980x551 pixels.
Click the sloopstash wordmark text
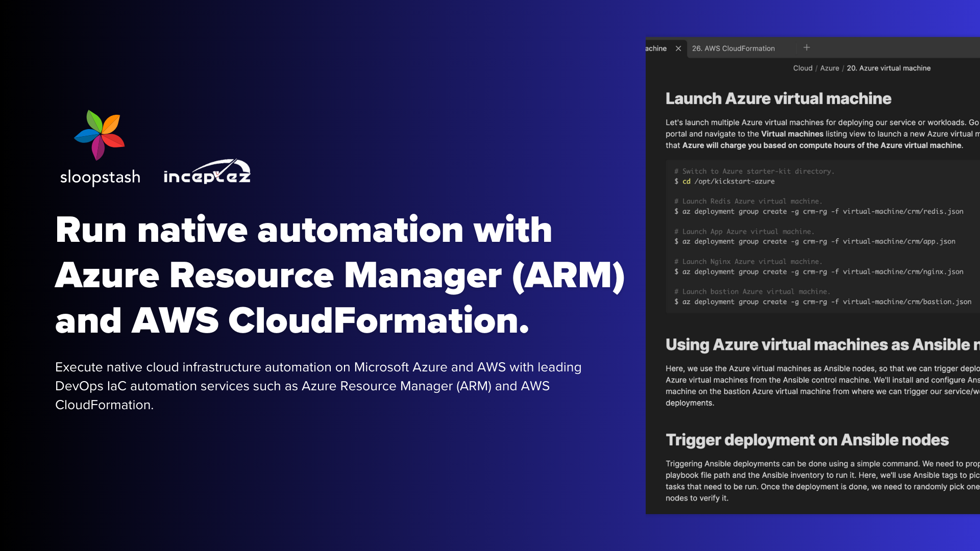pyautogui.click(x=100, y=177)
